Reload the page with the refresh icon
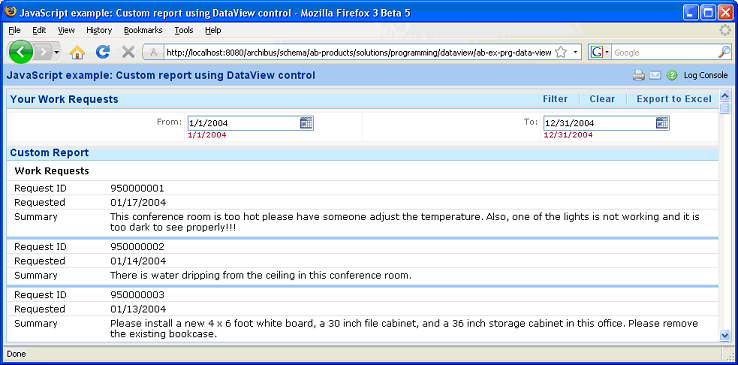The width and height of the screenshot is (738, 365). (x=103, y=52)
